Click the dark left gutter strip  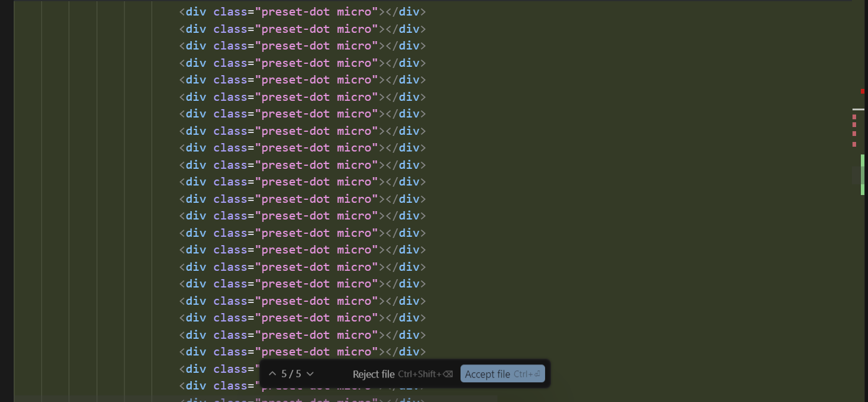pos(7,201)
